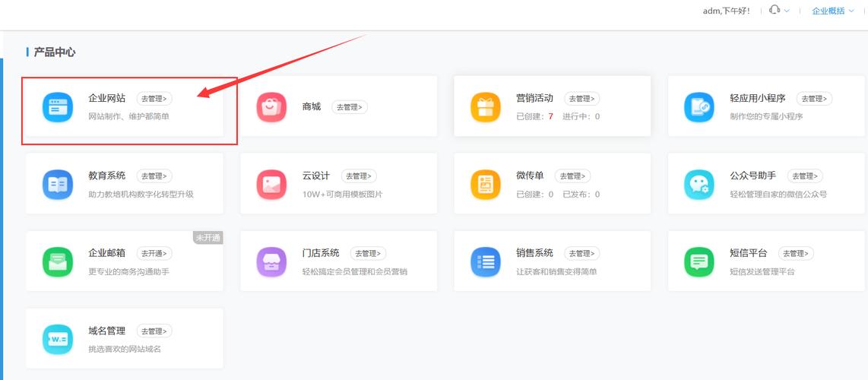
Task: Click 轻松搞定会员管理和会员营销 description
Action: point(355,271)
